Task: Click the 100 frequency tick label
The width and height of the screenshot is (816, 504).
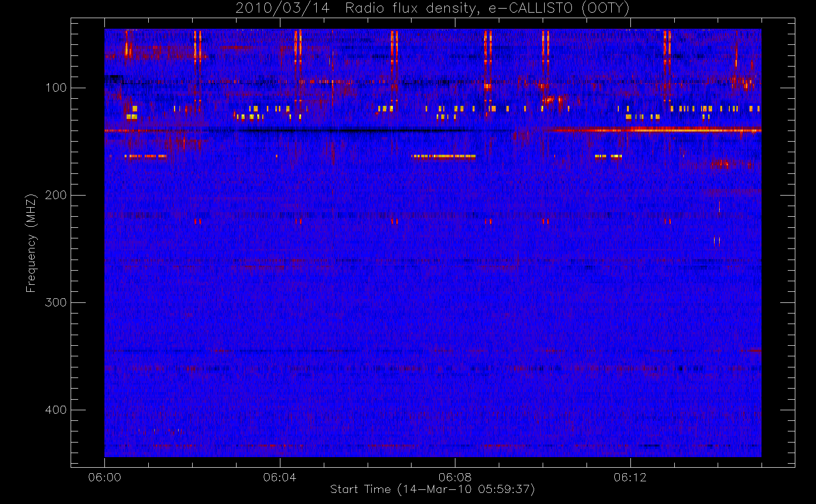Action: pos(56,88)
